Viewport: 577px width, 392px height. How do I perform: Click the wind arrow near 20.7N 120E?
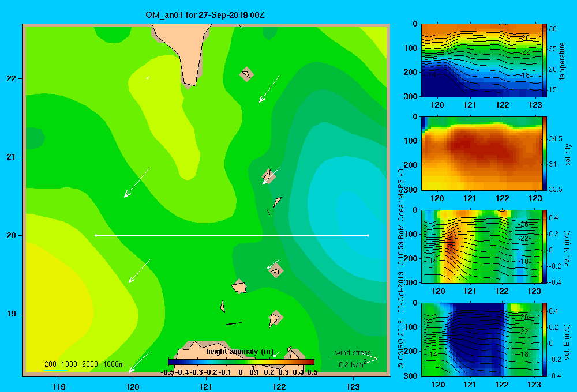(x=137, y=183)
